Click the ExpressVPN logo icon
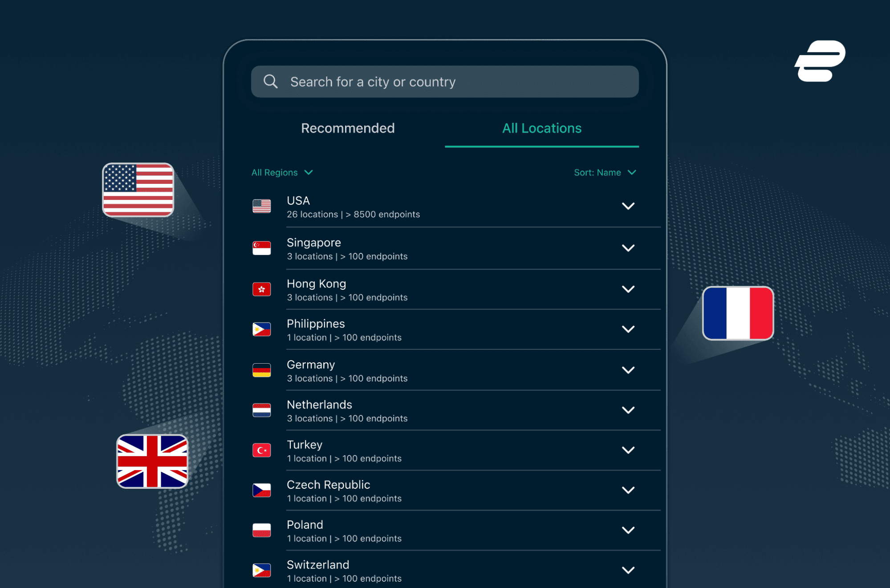This screenshot has width=890, height=588. (820, 61)
